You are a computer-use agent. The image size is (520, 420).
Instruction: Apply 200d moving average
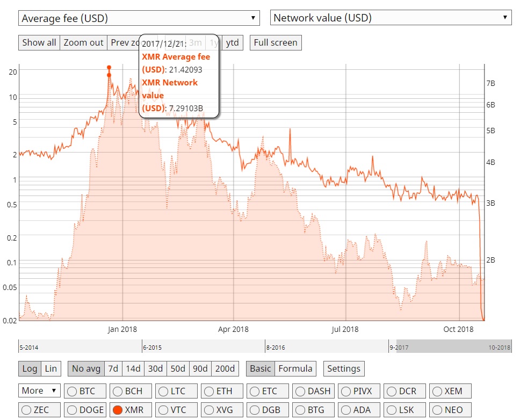225,368
